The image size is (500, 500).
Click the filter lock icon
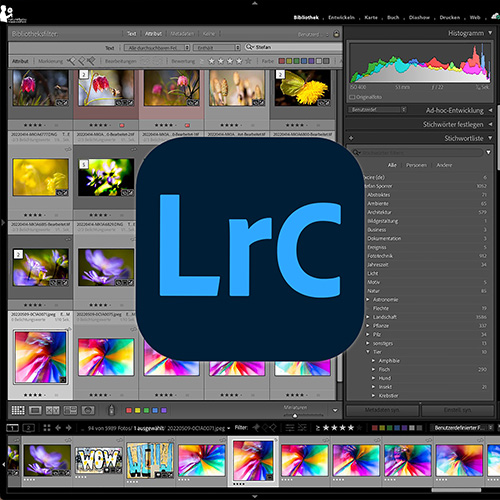336,34
